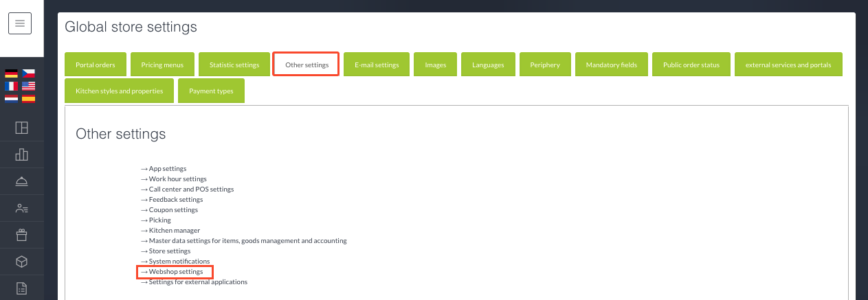Go to the Payment types tab
868x300 pixels.
click(x=211, y=91)
